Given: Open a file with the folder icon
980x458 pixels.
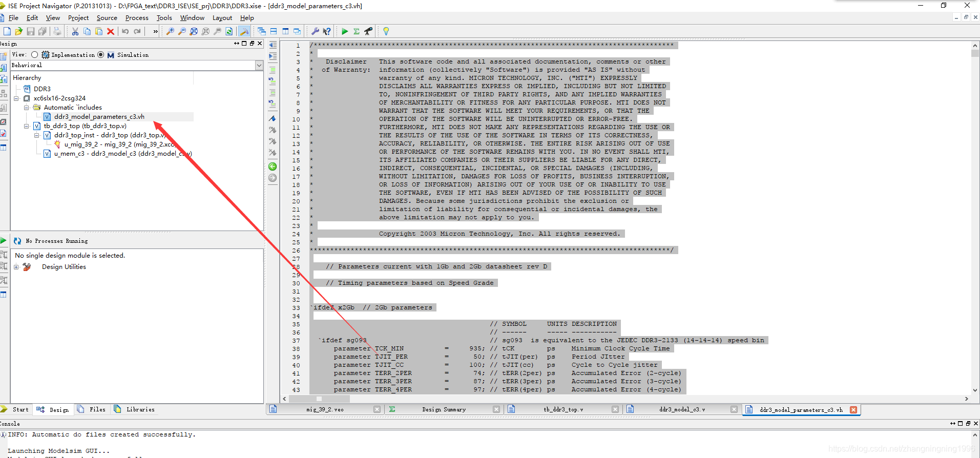Looking at the screenshot, I should (x=19, y=31).
